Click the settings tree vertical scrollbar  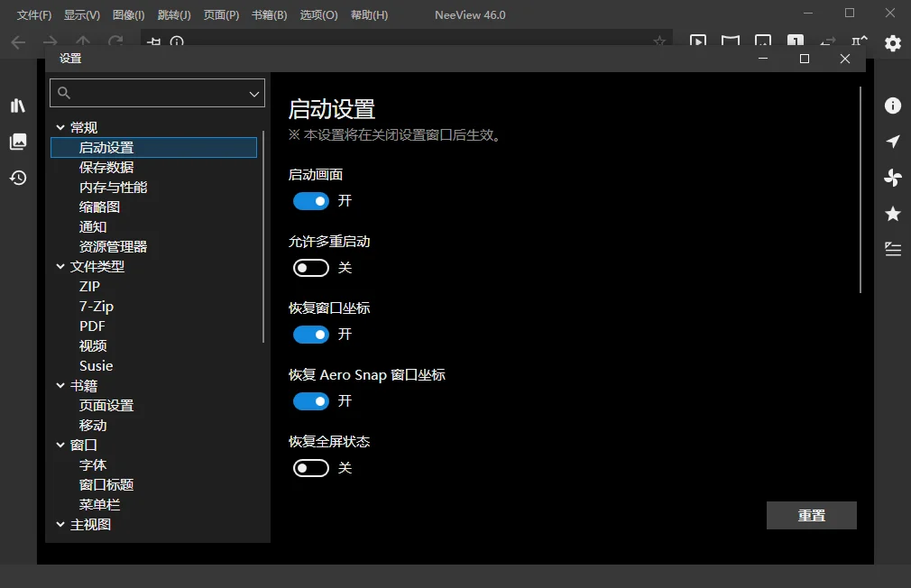(263, 236)
